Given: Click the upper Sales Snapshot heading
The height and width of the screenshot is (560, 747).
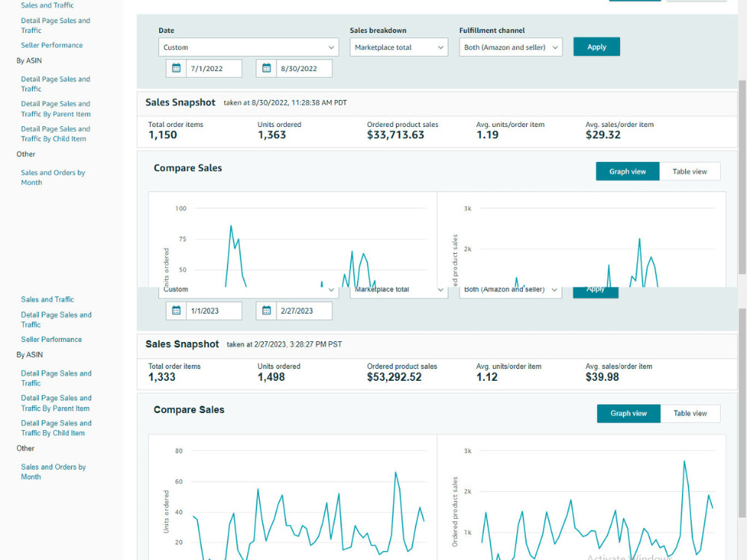Looking at the screenshot, I should pyautogui.click(x=180, y=102).
